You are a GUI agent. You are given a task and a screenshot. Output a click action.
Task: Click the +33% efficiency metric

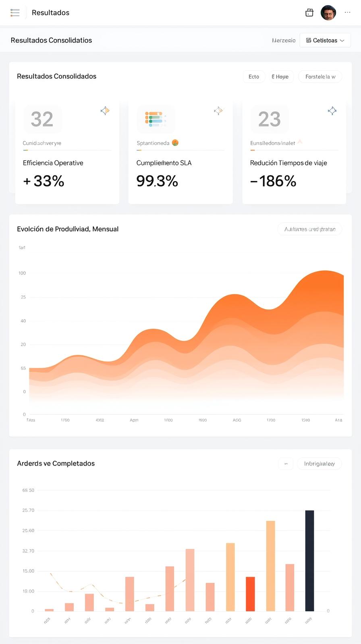44,181
